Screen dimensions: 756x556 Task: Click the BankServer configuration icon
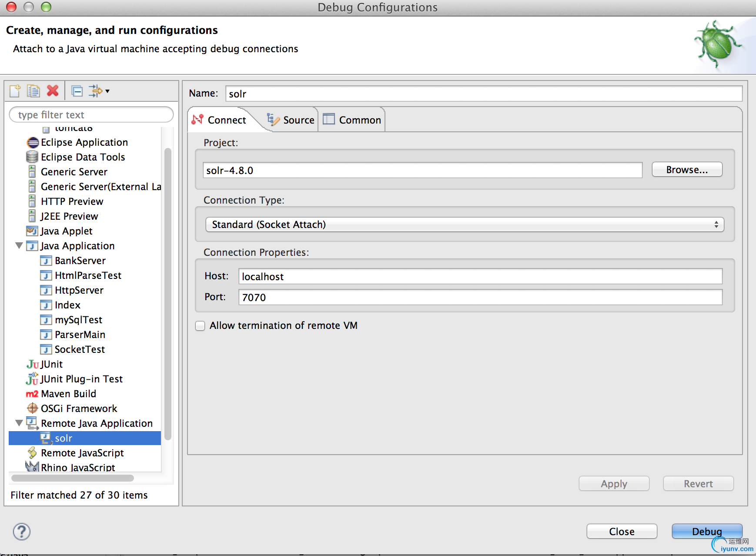pyautogui.click(x=46, y=261)
